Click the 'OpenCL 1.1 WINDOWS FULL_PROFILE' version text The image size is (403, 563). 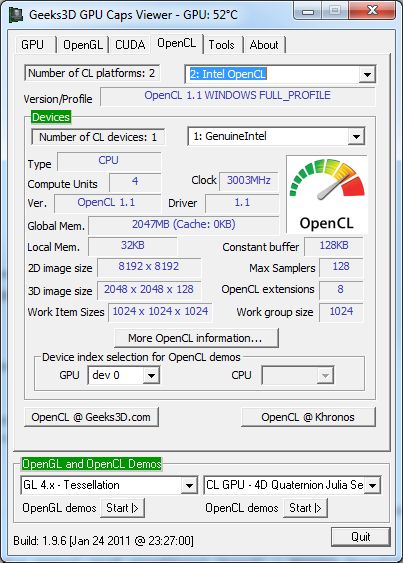(237, 96)
